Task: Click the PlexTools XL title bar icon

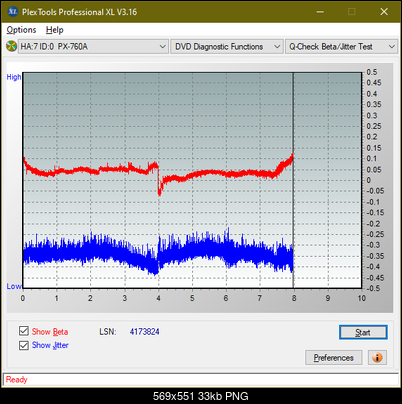Action: point(12,12)
